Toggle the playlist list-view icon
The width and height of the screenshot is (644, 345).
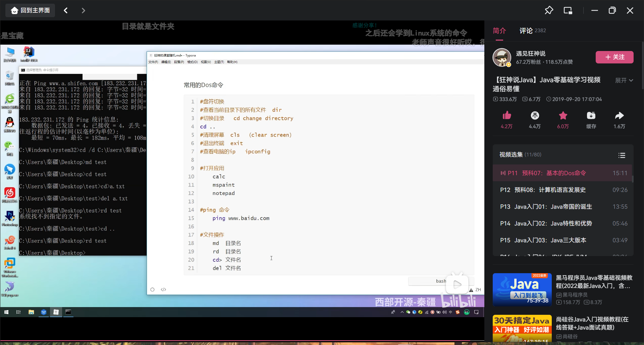pos(622,155)
